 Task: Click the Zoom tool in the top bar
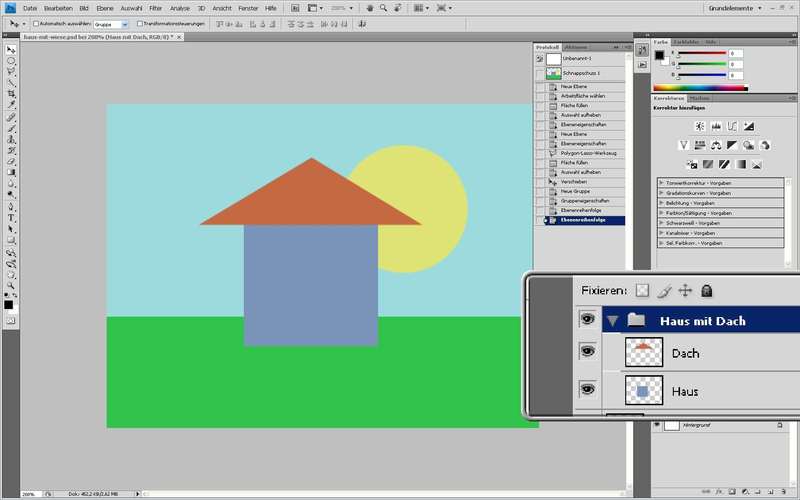click(x=384, y=7)
